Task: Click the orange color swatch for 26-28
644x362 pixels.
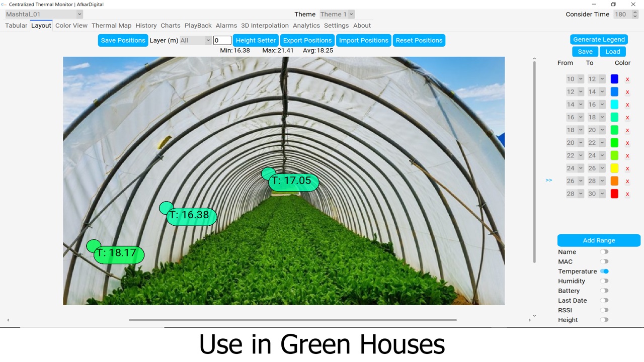Action: 614,181
